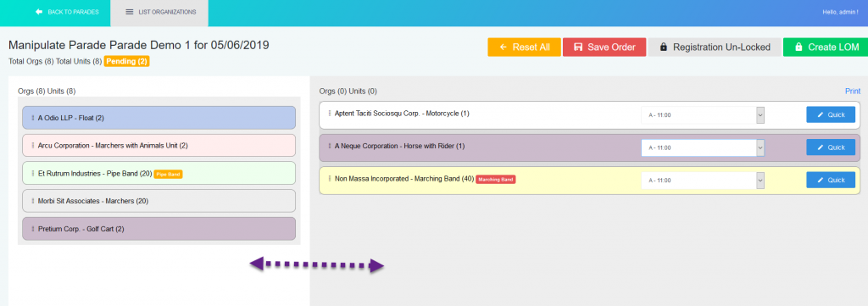Click the drag handle of A Odio LLP Float
The height and width of the screenshot is (306, 868).
[x=33, y=118]
